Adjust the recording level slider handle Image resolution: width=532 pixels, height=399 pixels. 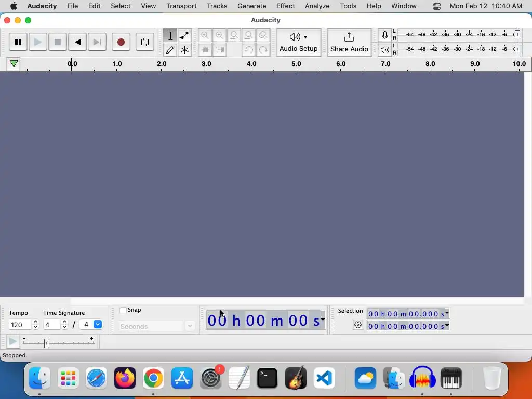pyautogui.click(x=517, y=35)
